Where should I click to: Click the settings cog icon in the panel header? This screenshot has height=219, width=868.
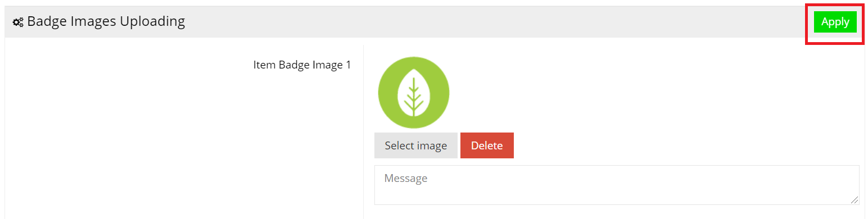pyautogui.click(x=18, y=22)
